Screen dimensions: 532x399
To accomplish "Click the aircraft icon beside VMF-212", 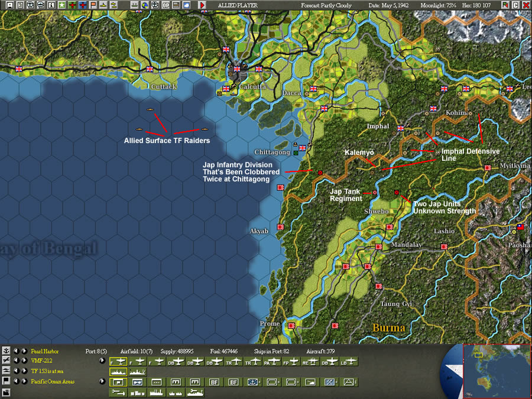I will (6, 361).
